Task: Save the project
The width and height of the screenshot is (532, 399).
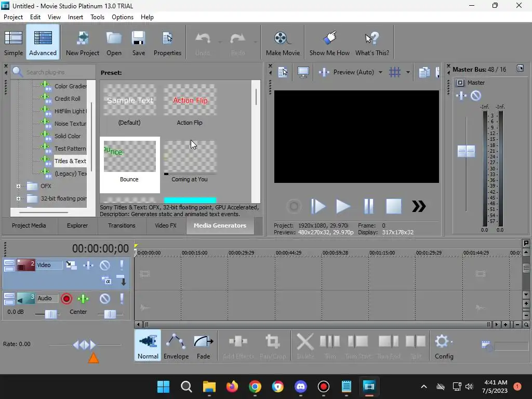Action: (138, 43)
